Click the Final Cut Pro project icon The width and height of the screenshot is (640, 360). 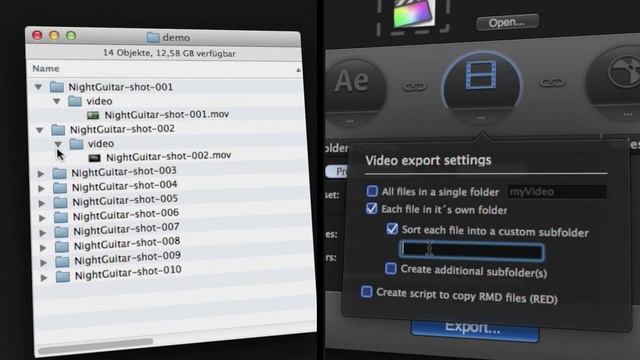tap(414, 13)
